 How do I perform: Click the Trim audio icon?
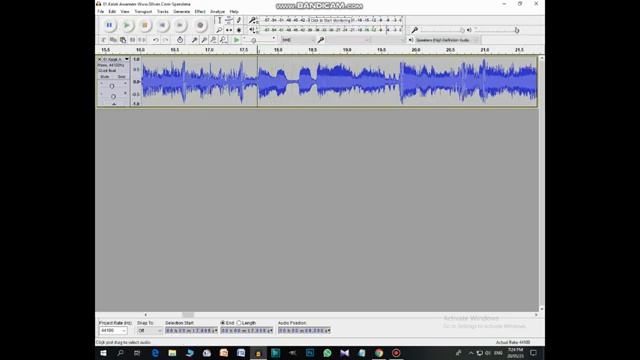pos(132,40)
